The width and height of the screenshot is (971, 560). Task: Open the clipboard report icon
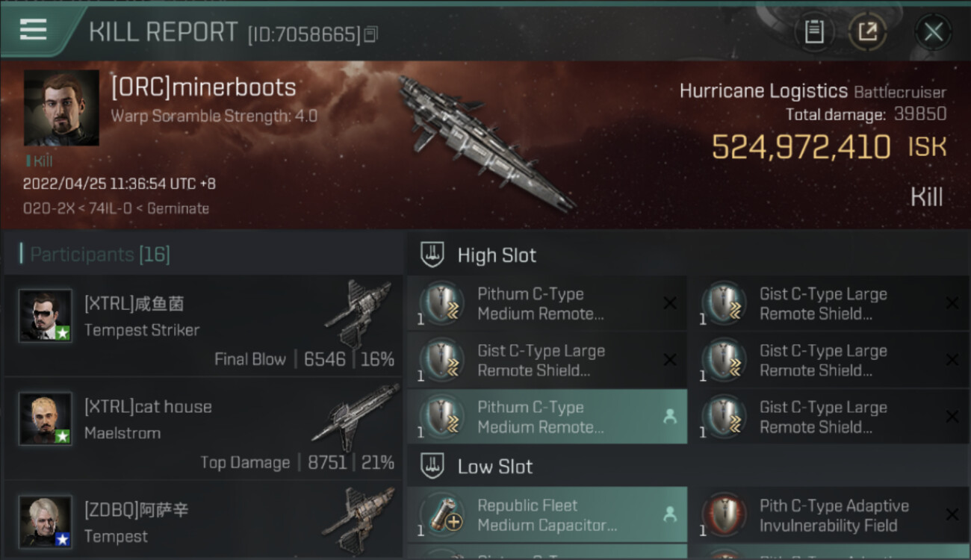click(814, 32)
